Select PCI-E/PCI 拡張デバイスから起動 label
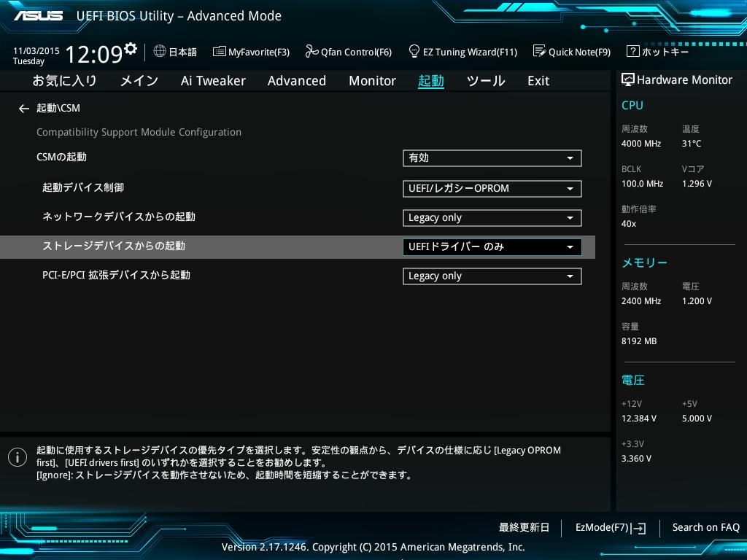This screenshot has height=560, width=747. [116, 275]
